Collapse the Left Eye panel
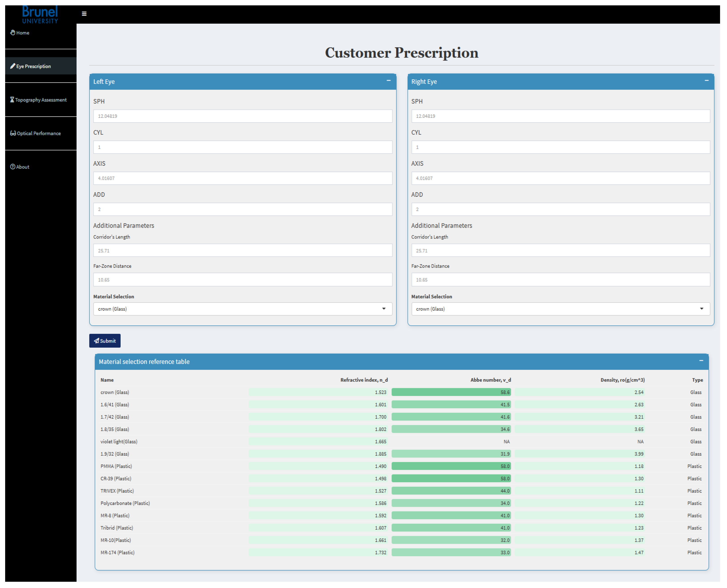The image size is (727, 588). click(x=388, y=81)
